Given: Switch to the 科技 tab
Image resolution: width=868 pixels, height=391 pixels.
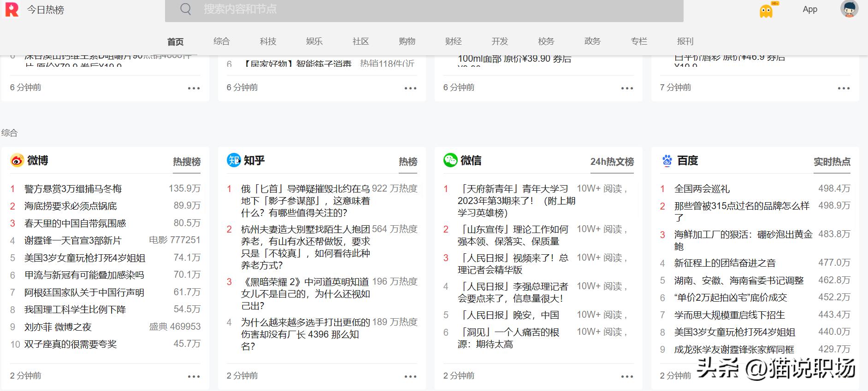Looking at the screenshot, I should (268, 41).
